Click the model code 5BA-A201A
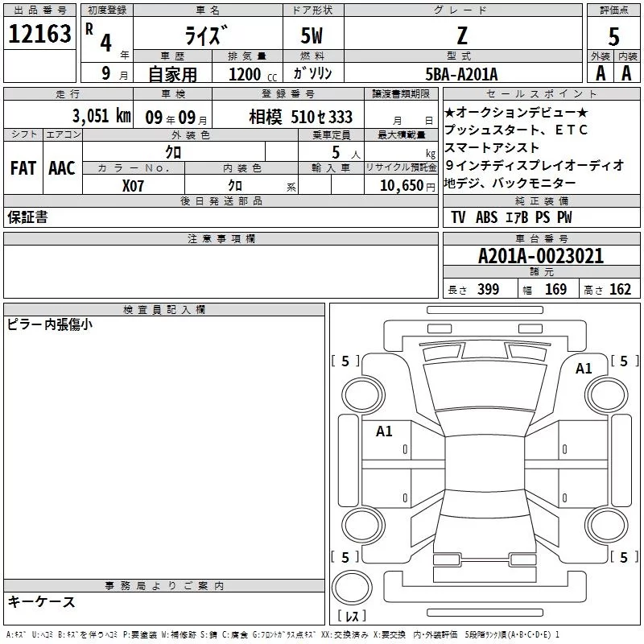 click(461, 74)
